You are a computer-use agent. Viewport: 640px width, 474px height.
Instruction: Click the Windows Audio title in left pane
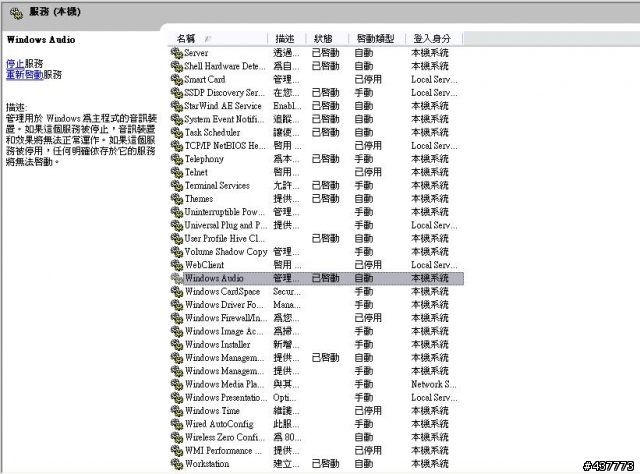pos(41,40)
